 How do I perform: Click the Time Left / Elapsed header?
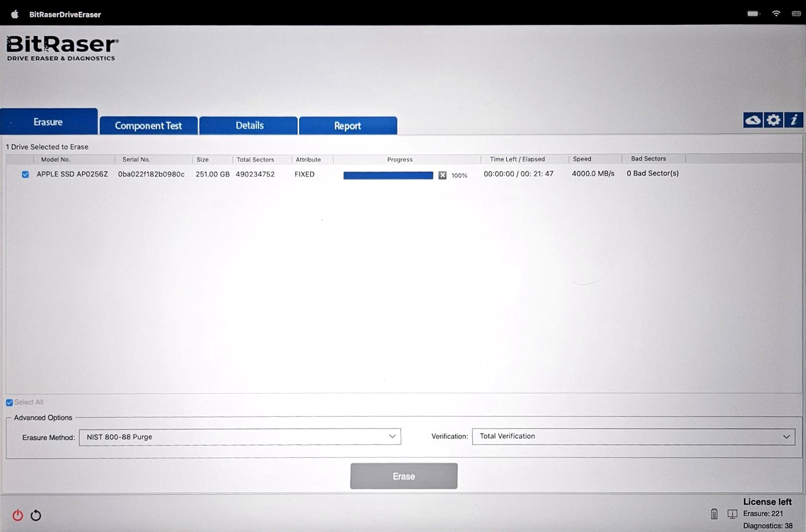[x=517, y=159]
